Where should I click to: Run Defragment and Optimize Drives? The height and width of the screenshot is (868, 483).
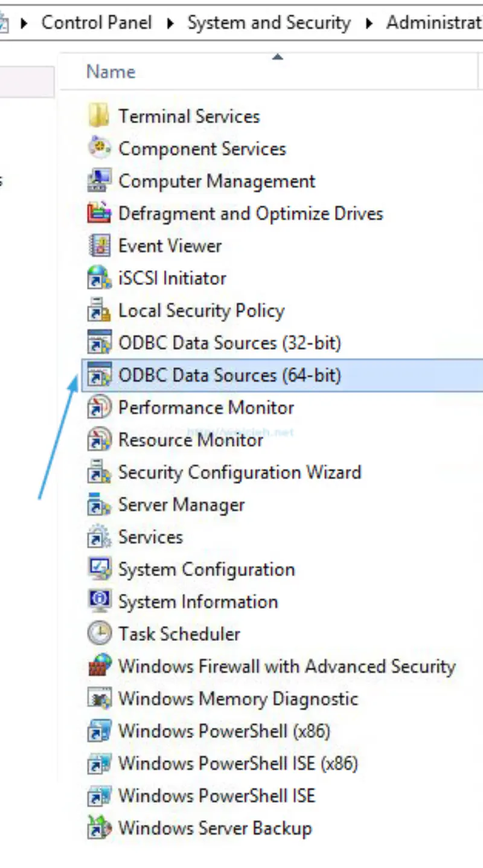click(x=251, y=213)
